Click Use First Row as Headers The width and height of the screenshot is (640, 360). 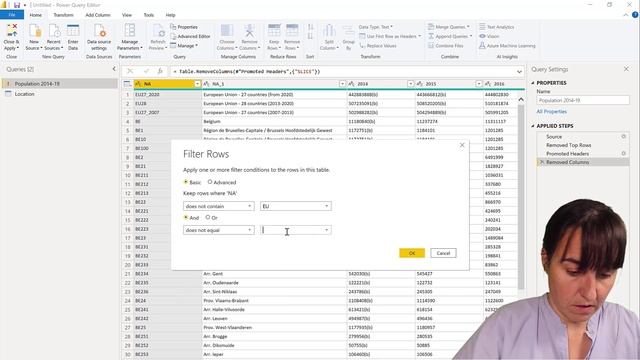coord(390,36)
